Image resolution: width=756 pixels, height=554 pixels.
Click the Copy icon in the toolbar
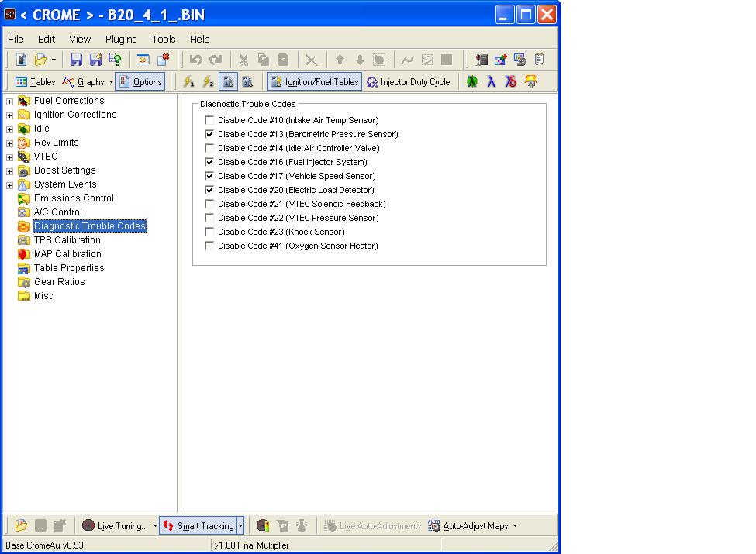pos(264,60)
